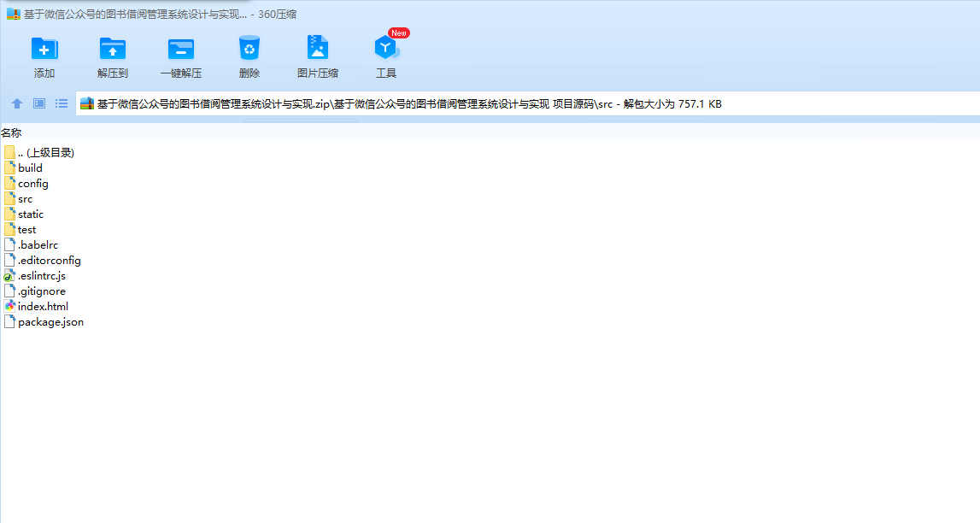Select the config folder
Screen dimensions: 980x523
click(26, 184)
